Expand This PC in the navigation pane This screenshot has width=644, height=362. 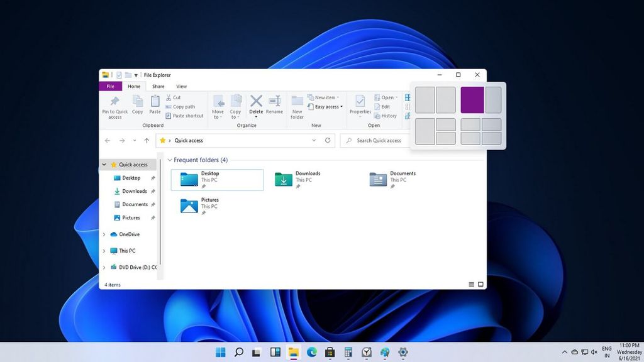[x=104, y=251]
